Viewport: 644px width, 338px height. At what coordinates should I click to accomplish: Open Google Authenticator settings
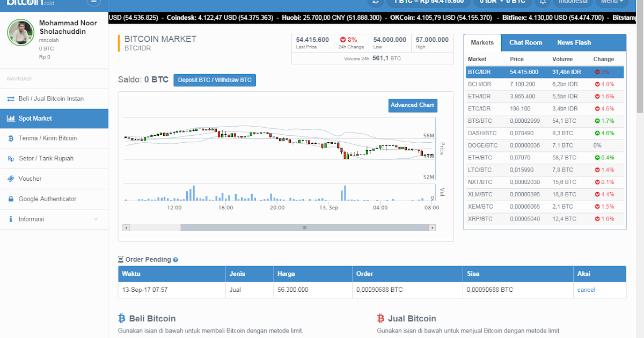coord(54,199)
